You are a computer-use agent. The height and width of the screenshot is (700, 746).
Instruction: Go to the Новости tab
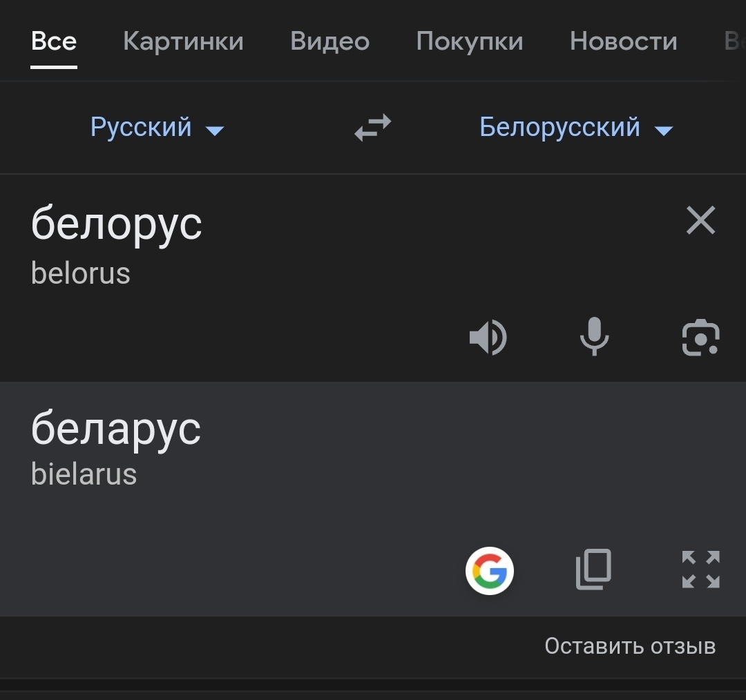pyautogui.click(x=623, y=41)
